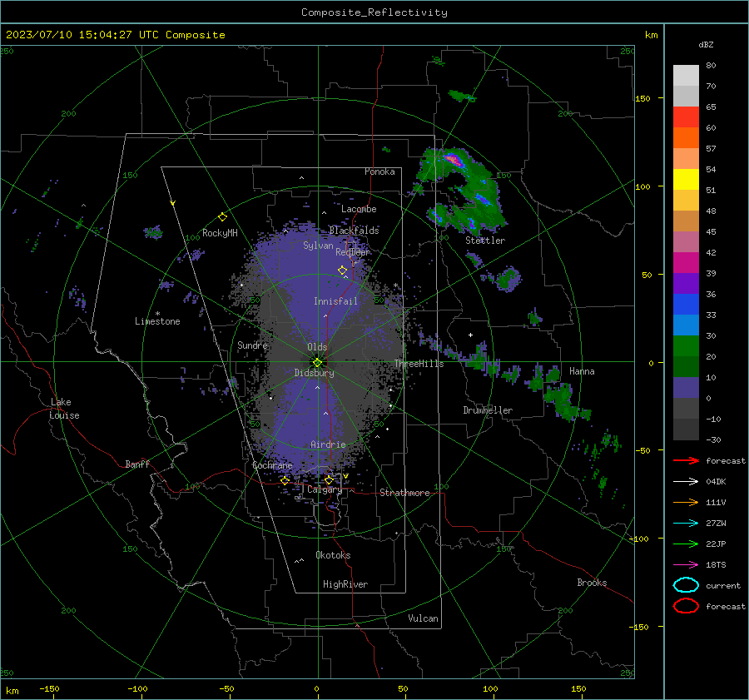This screenshot has width=749, height=700.
Task: Click the HighRiver label
Action: (x=345, y=584)
